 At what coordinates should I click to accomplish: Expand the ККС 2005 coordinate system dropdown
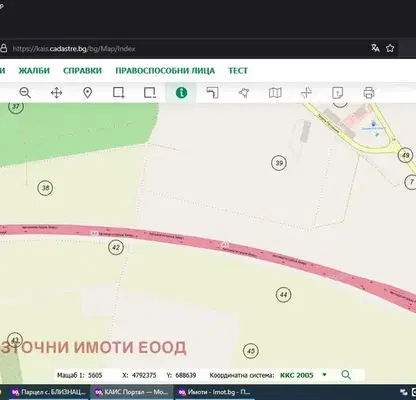tap(324, 375)
